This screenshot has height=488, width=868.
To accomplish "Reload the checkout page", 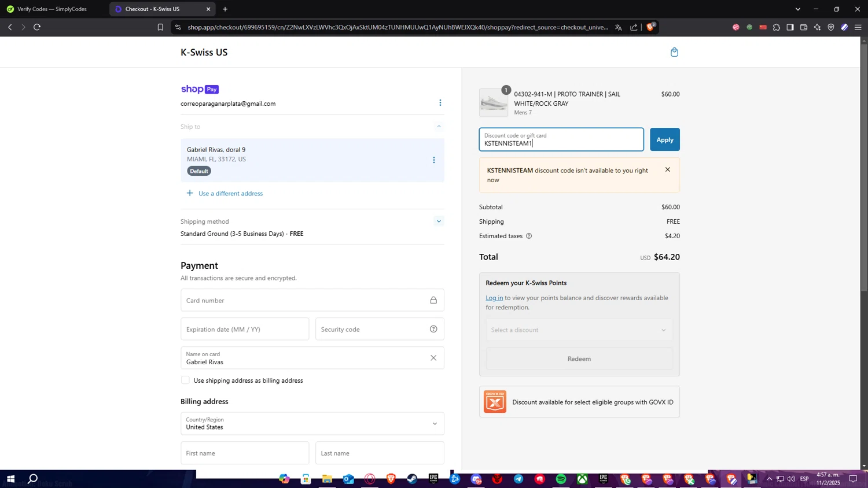I will click(37, 27).
